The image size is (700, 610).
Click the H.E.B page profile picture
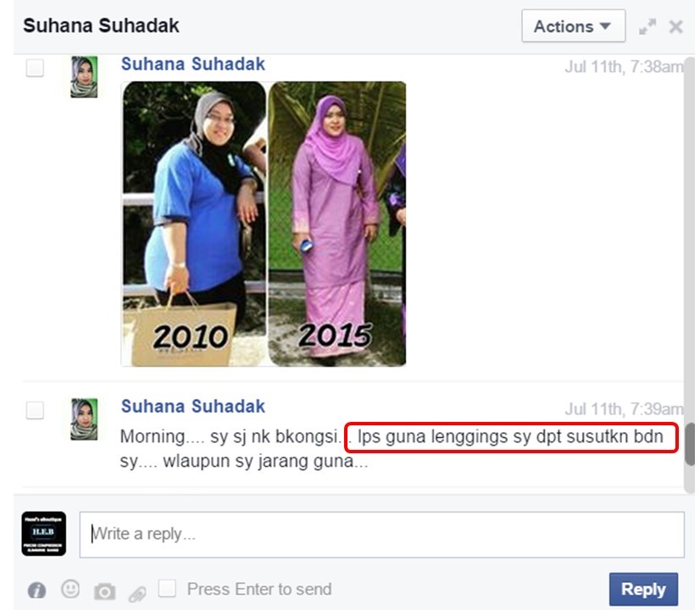[x=44, y=534]
